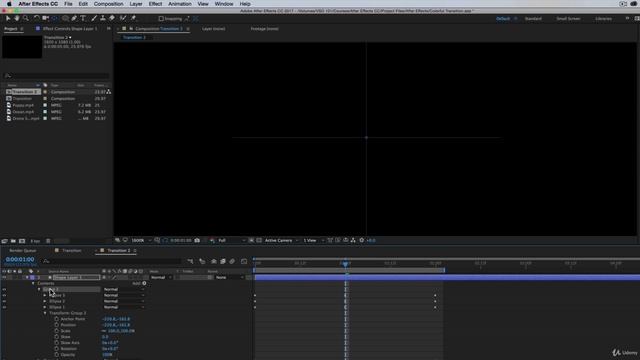Open the Parent None dropdown
This screenshot has width=640, height=360.
click(229, 278)
